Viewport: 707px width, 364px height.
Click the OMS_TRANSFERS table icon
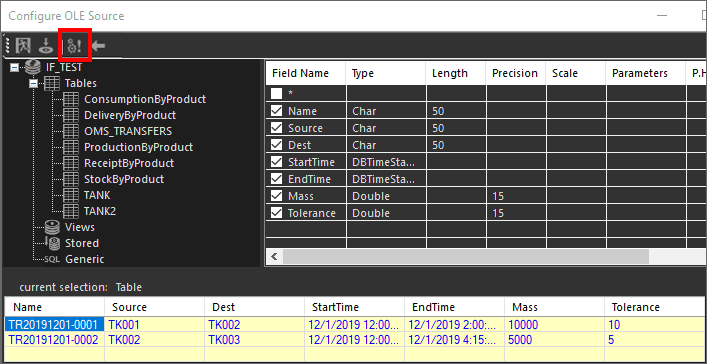tap(71, 131)
